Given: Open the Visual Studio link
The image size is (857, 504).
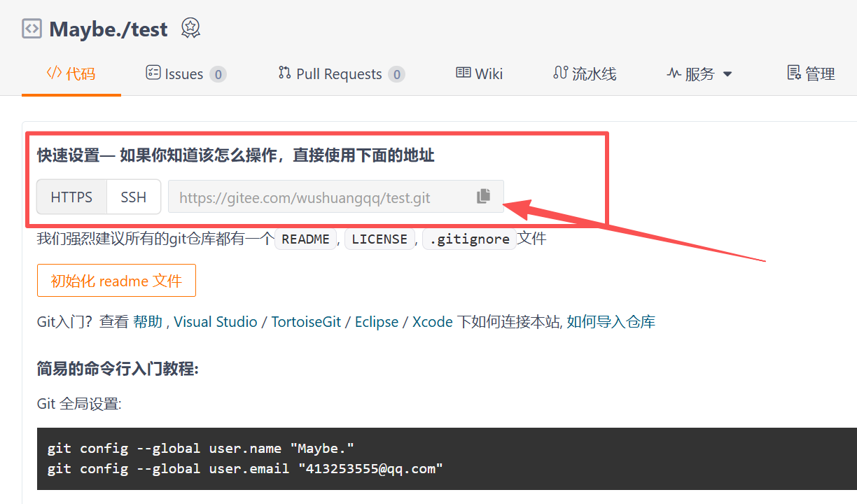Looking at the screenshot, I should (216, 322).
